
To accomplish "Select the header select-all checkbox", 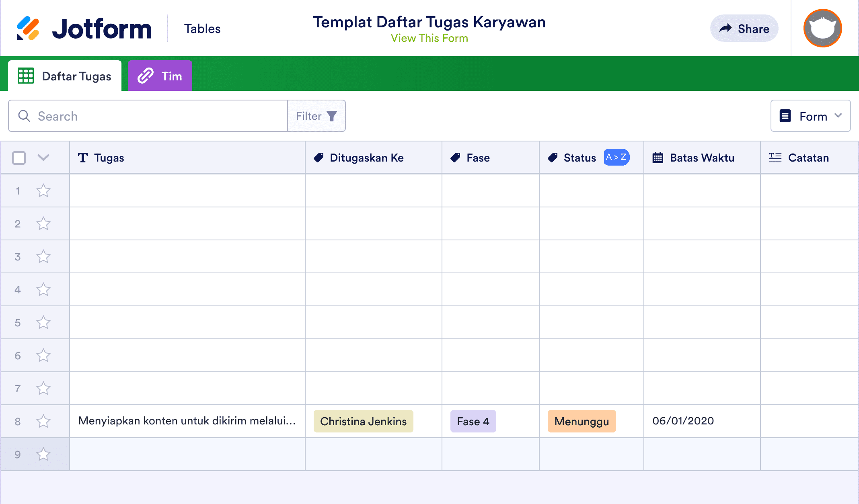I will coord(18,158).
